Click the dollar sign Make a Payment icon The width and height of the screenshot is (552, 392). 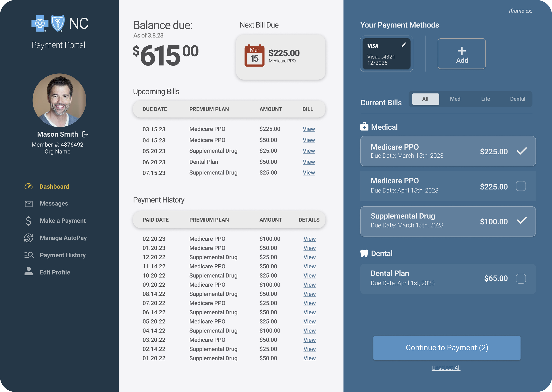(28, 221)
